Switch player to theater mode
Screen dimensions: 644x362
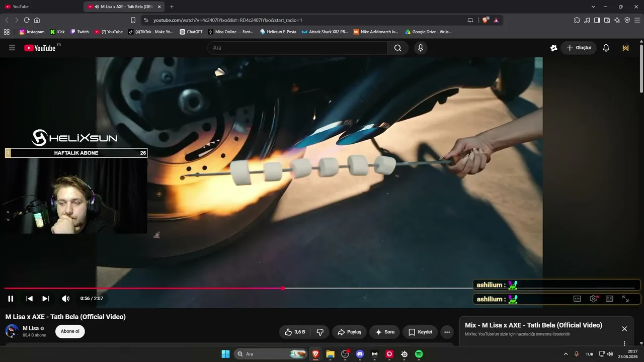coord(609,299)
